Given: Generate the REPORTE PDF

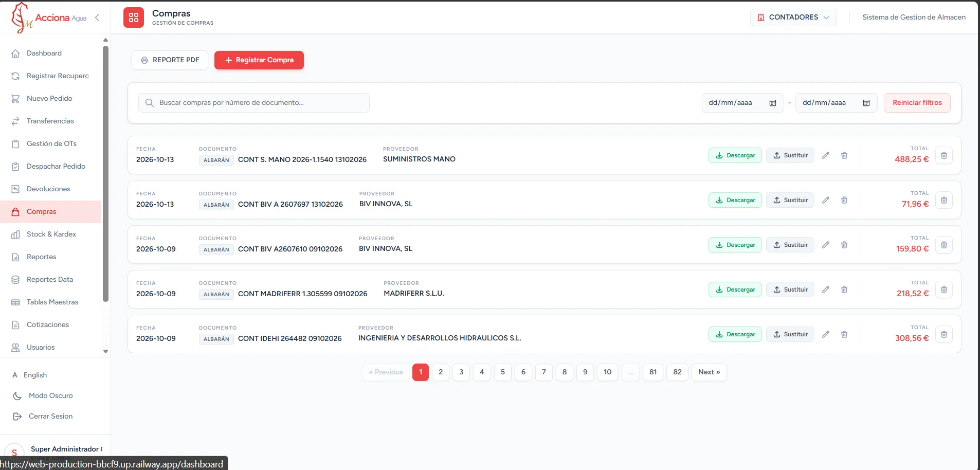Looking at the screenshot, I should tap(170, 60).
